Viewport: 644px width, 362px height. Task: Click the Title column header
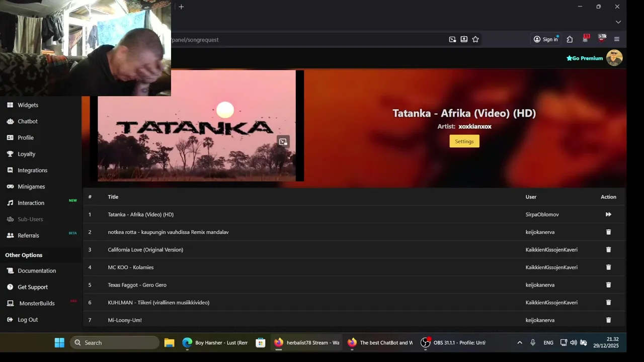click(113, 197)
